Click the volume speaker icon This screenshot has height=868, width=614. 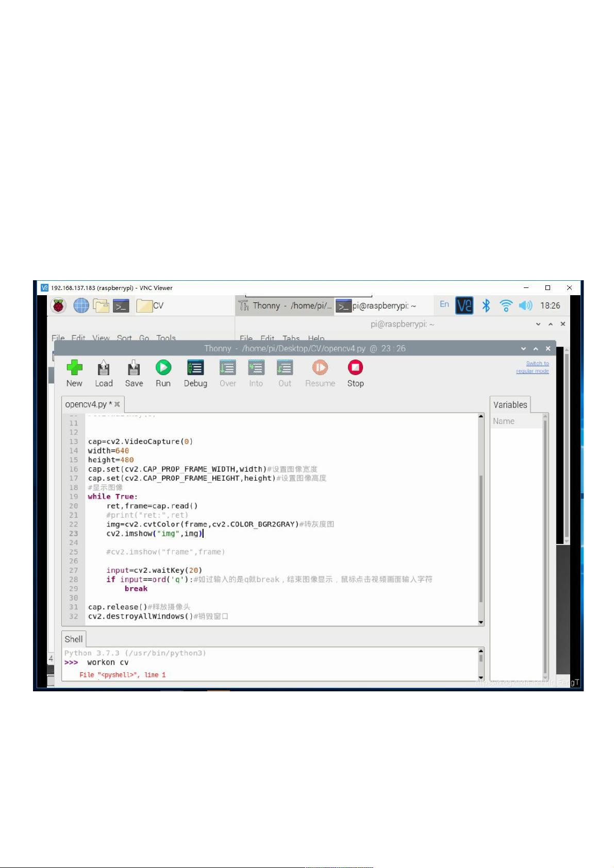526,305
